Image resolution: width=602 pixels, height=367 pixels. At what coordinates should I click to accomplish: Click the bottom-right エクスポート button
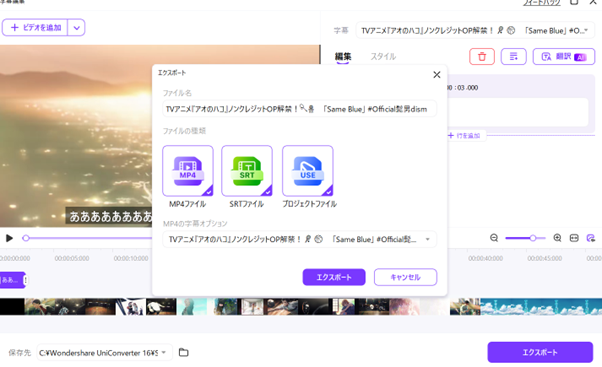pyautogui.click(x=540, y=352)
